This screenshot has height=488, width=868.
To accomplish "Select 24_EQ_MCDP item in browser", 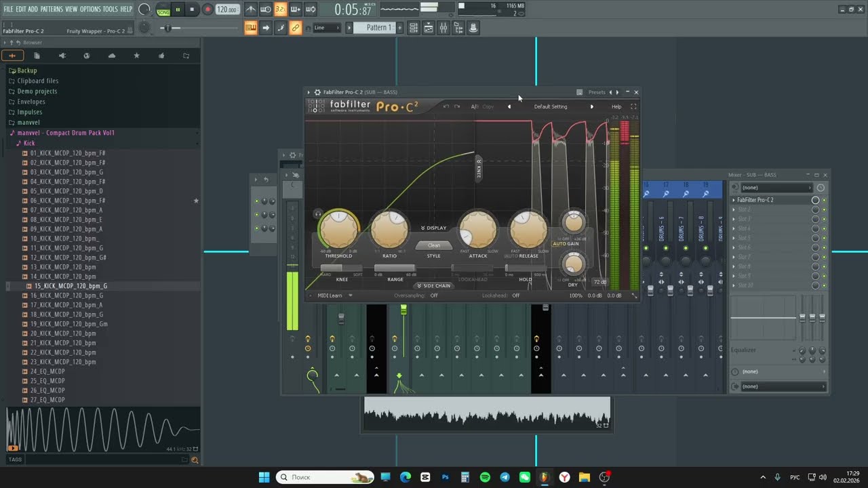I will 47,371.
